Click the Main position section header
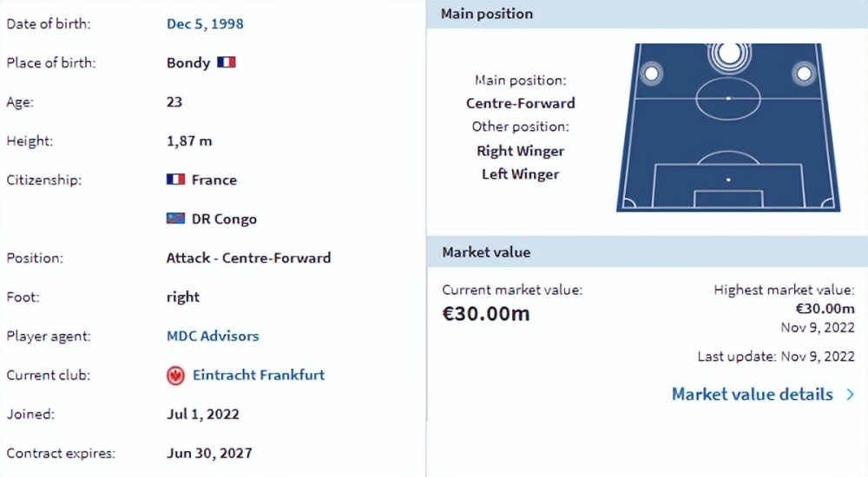The width and height of the screenshot is (868, 477). (648, 15)
